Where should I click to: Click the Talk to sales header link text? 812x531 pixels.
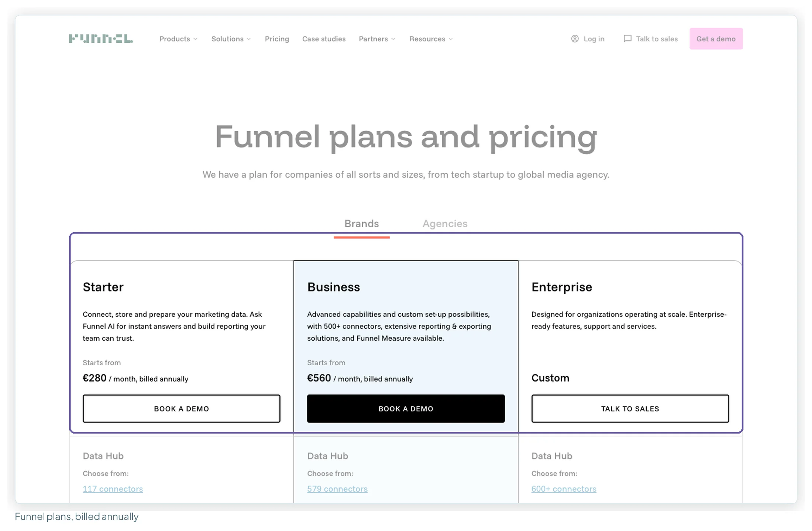657,39
